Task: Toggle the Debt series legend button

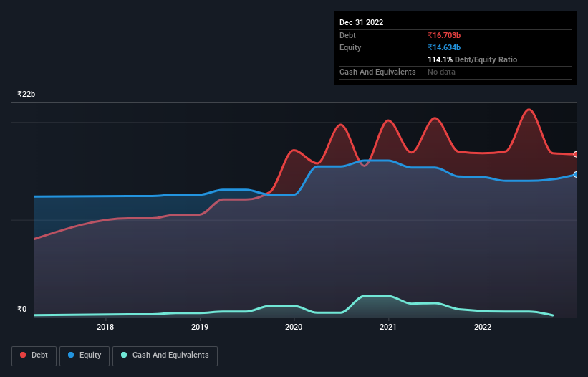Action: pos(34,355)
